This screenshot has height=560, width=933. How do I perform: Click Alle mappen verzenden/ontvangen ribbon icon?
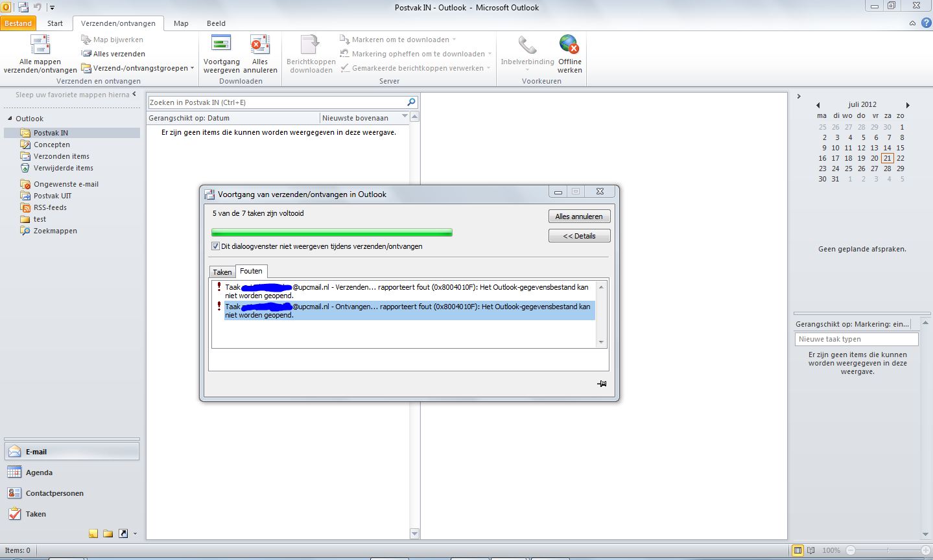click(x=40, y=45)
